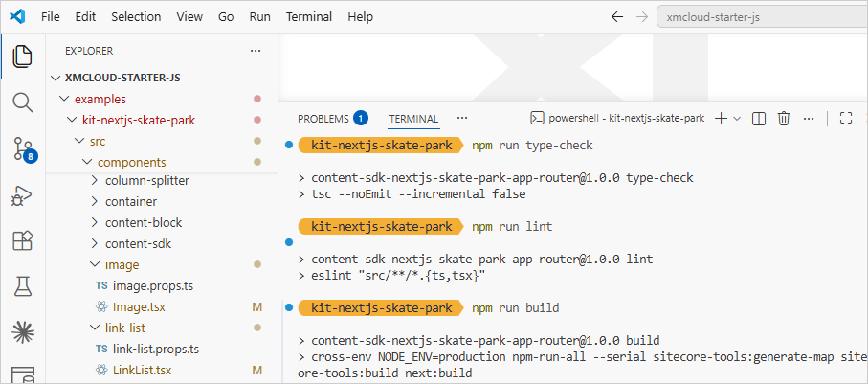The image size is (868, 384).
Task: Open the Edit menu
Action: pyautogui.click(x=85, y=16)
